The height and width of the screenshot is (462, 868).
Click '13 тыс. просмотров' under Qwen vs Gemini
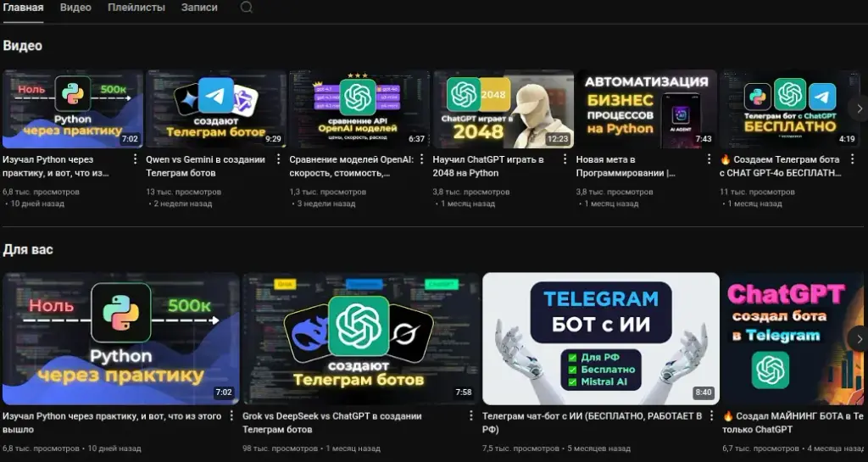(x=183, y=192)
